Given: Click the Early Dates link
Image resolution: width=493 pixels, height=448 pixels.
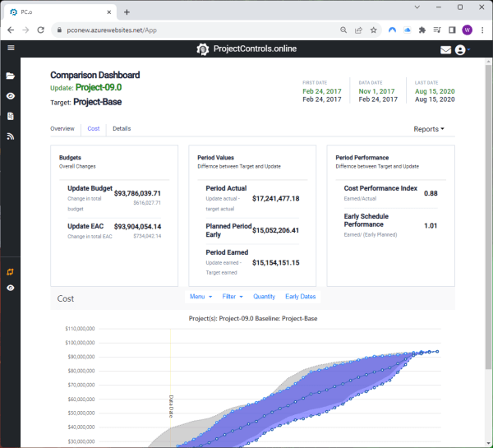Looking at the screenshot, I should coord(299,297).
